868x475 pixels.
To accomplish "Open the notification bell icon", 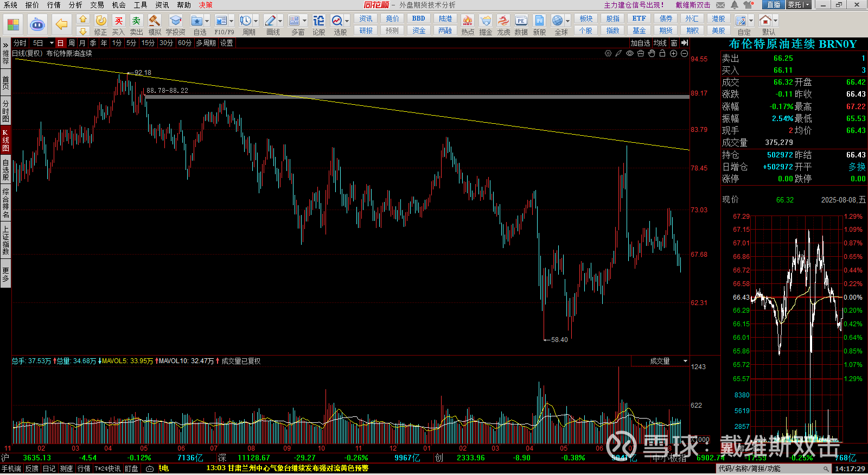I will click(735, 5).
